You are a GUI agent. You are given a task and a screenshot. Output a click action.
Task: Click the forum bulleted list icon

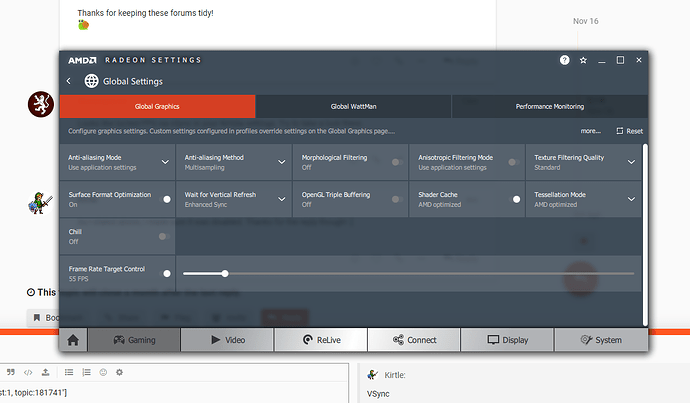tap(69, 372)
